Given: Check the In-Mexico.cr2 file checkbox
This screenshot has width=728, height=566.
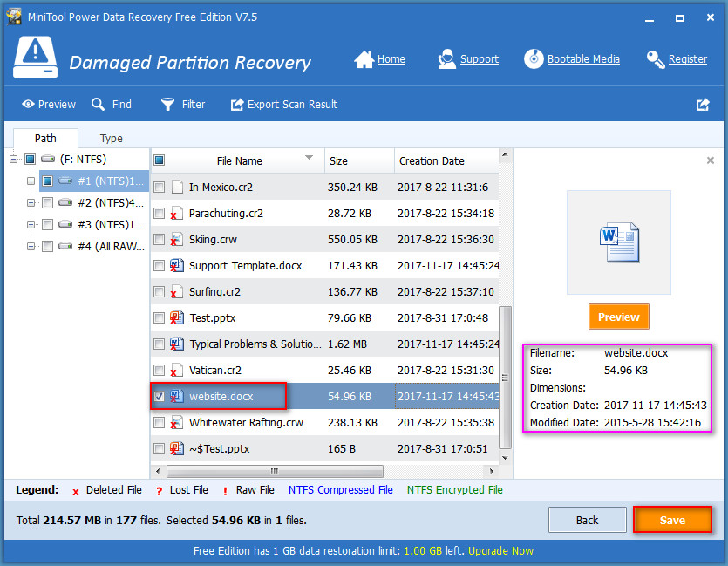Looking at the screenshot, I should (x=160, y=188).
